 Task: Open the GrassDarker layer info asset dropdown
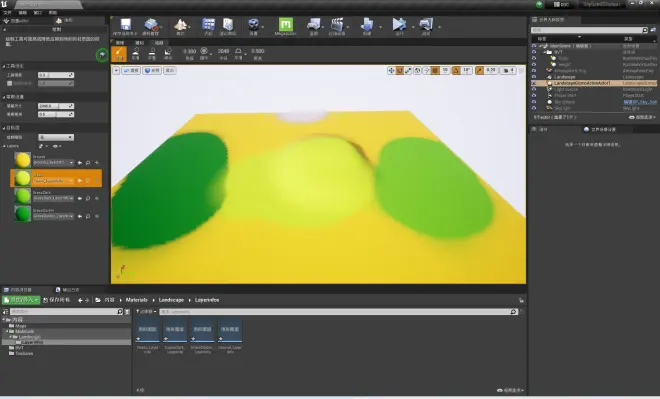(53, 216)
